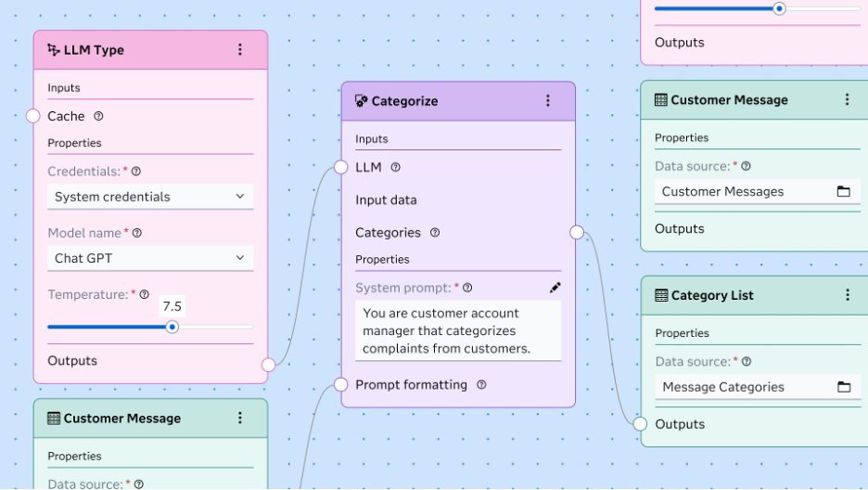Open the Category List node kebab menu
This screenshot has width=868, height=490.
click(x=847, y=295)
